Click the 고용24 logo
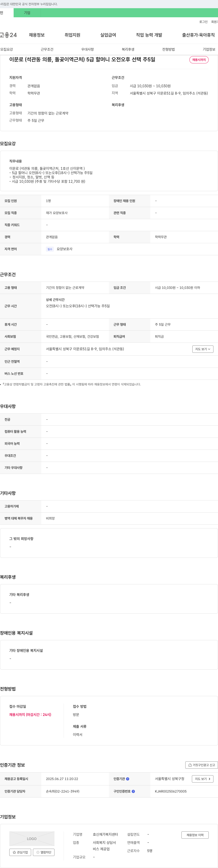 coord(8,35)
